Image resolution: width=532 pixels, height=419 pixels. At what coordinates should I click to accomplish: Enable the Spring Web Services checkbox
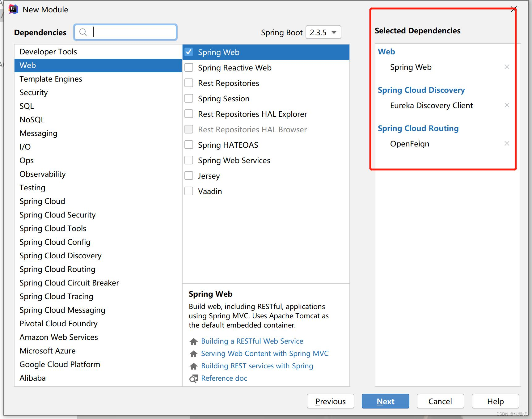(189, 160)
